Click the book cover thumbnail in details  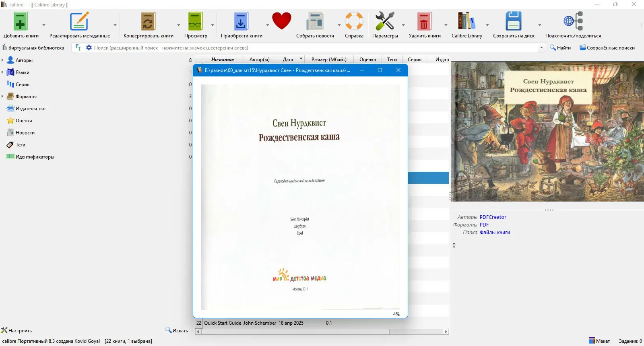click(547, 131)
